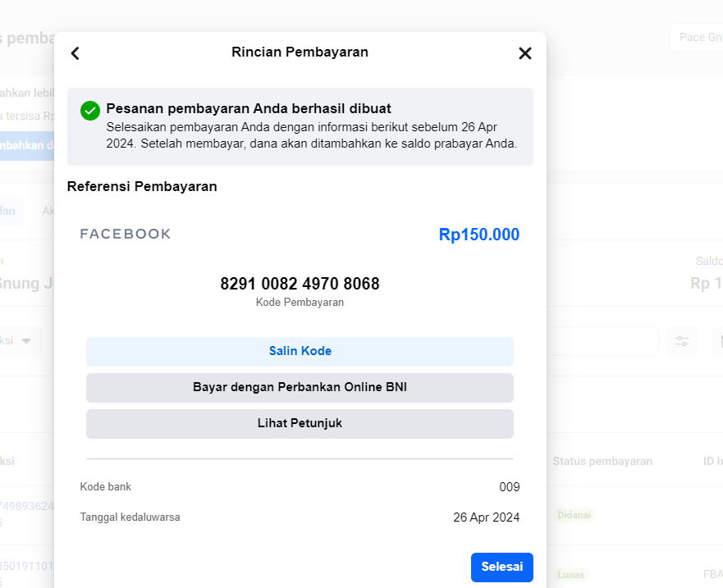The width and height of the screenshot is (723, 588).
Task: Click the Status pembayaran column header
Action: [x=602, y=461]
